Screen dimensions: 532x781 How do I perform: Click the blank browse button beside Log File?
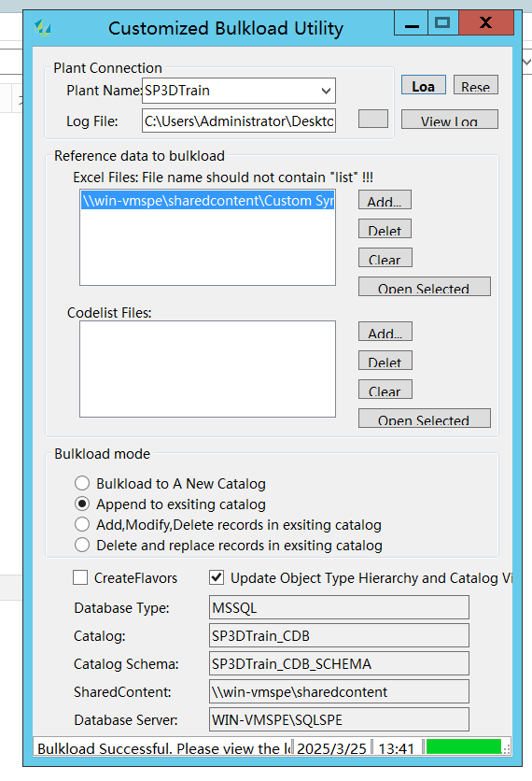point(373,119)
